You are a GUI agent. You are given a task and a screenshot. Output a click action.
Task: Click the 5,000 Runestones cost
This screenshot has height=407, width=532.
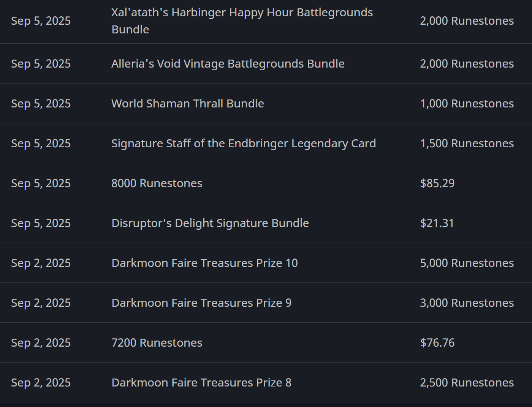pyautogui.click(x=467, y=263)
